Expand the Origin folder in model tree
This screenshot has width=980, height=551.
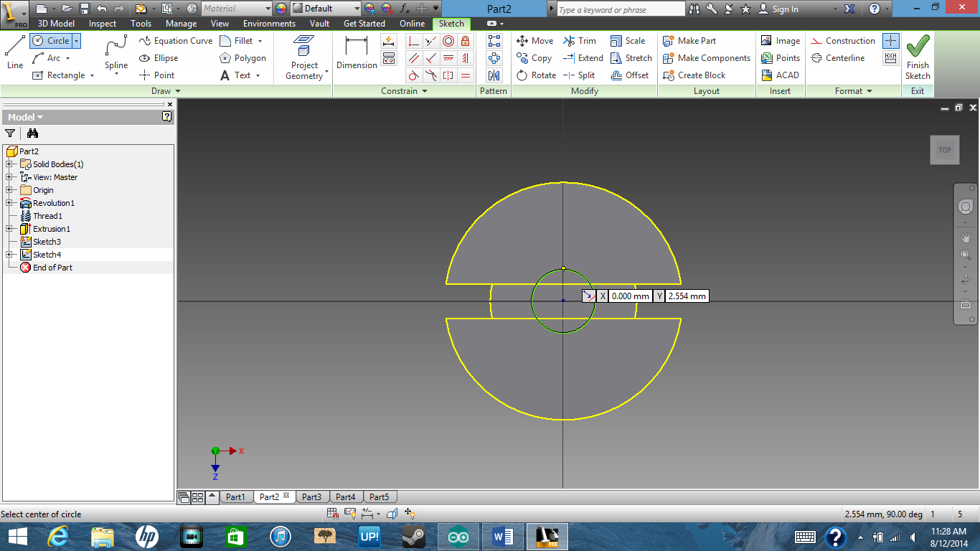pyautogui.click(x=7, y=190)
